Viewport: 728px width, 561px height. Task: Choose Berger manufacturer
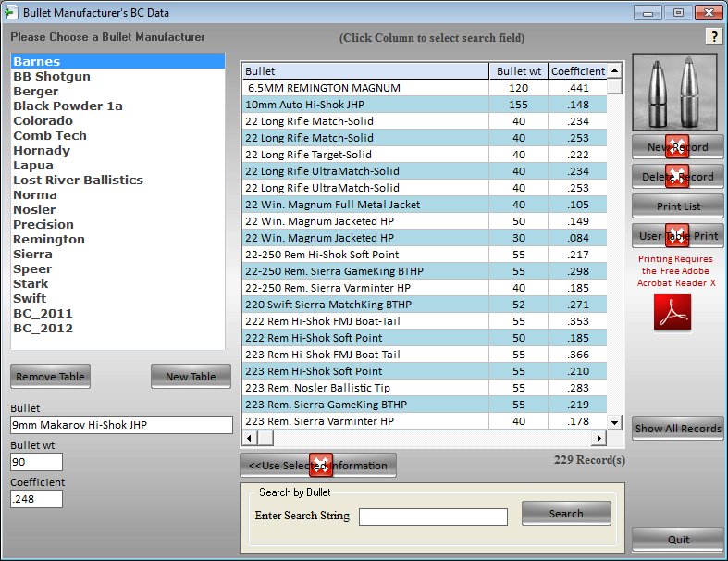pos(117,91)
